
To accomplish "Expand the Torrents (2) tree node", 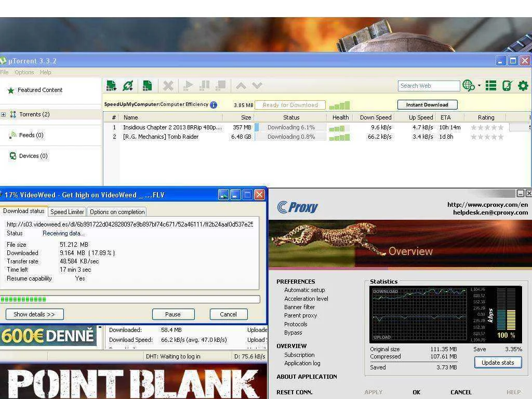I will click(4, 115).
